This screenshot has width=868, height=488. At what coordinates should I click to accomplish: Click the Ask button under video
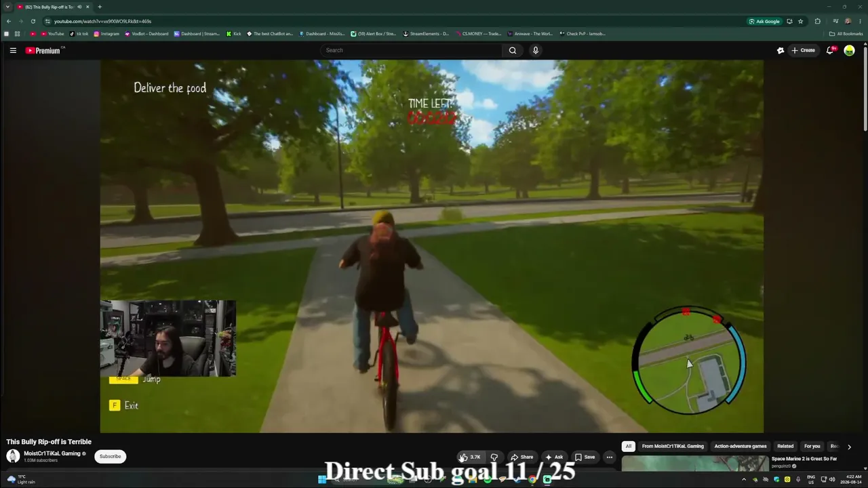[555, 457]
